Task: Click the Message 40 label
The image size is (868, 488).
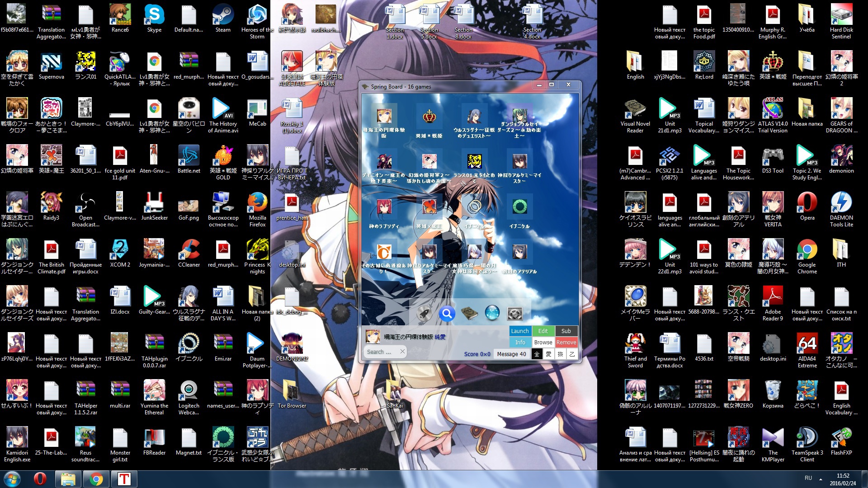Action: tap(511, 354)
